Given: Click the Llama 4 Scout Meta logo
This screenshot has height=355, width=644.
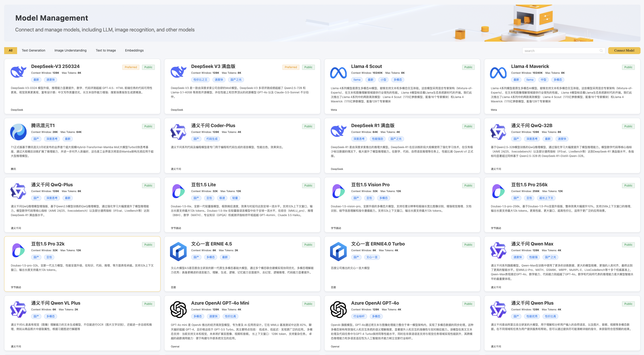Looking at the screenshot, I should [x=338, y=73].
